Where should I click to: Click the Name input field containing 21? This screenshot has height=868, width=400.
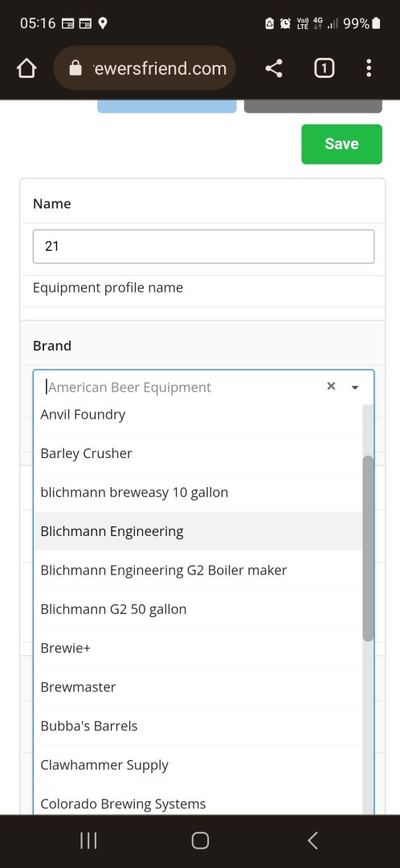[x=203, y=247]
